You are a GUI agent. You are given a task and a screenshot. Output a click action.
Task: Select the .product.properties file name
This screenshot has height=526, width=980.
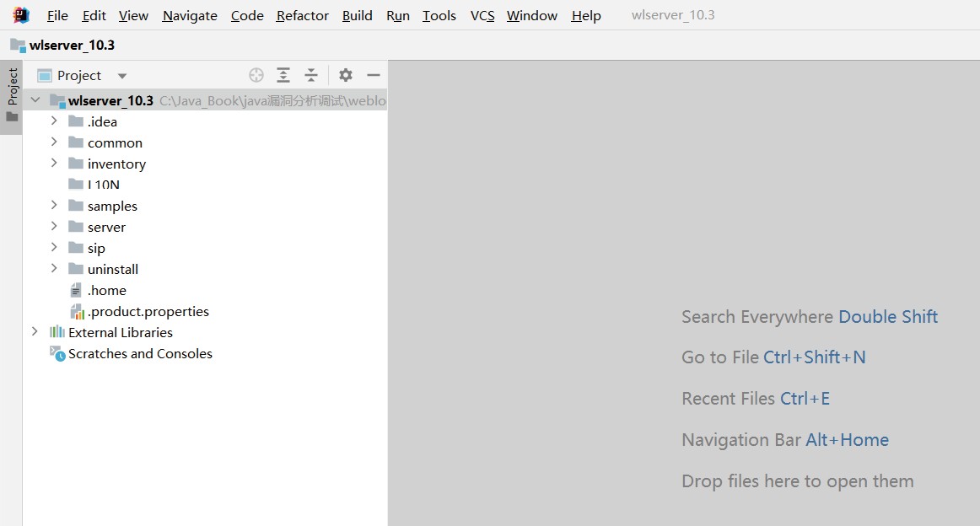click(148, 311)
